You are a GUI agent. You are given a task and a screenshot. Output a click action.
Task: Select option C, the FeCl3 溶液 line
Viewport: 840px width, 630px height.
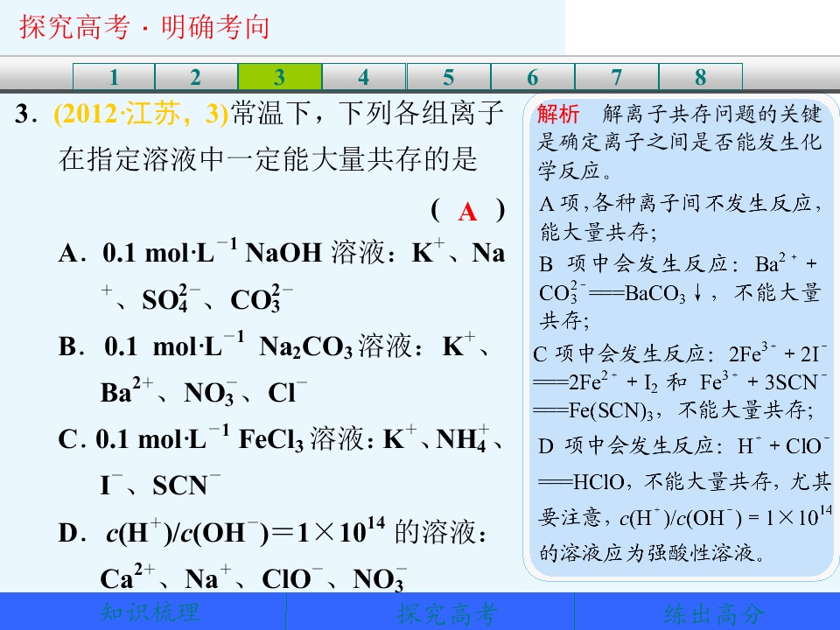(281, 438)
